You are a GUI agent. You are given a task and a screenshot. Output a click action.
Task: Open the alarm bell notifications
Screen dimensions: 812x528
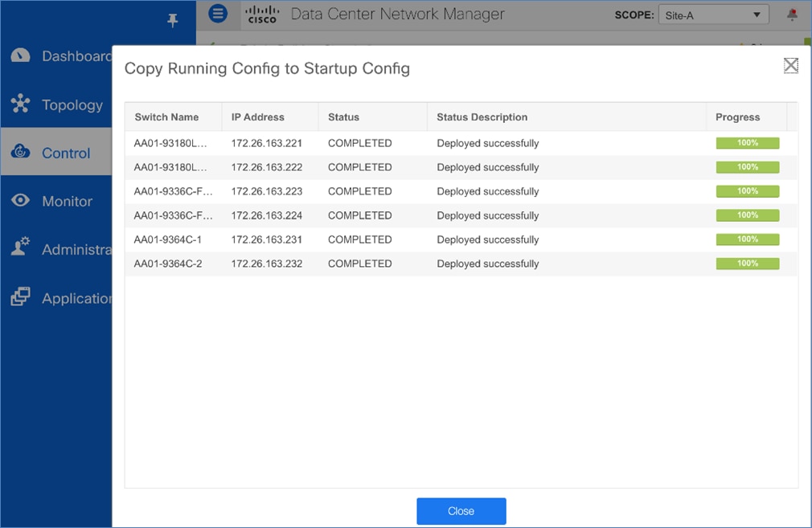pyautogui.click(x=792, y=14)
